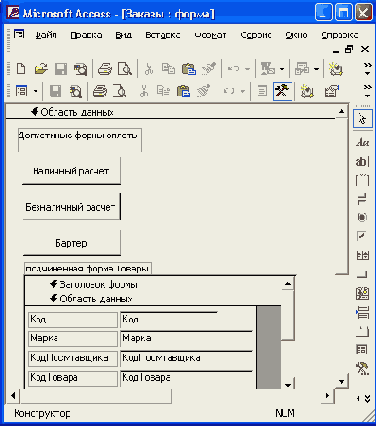Select the Label (Aa) toolbox tool

(362, 143)
